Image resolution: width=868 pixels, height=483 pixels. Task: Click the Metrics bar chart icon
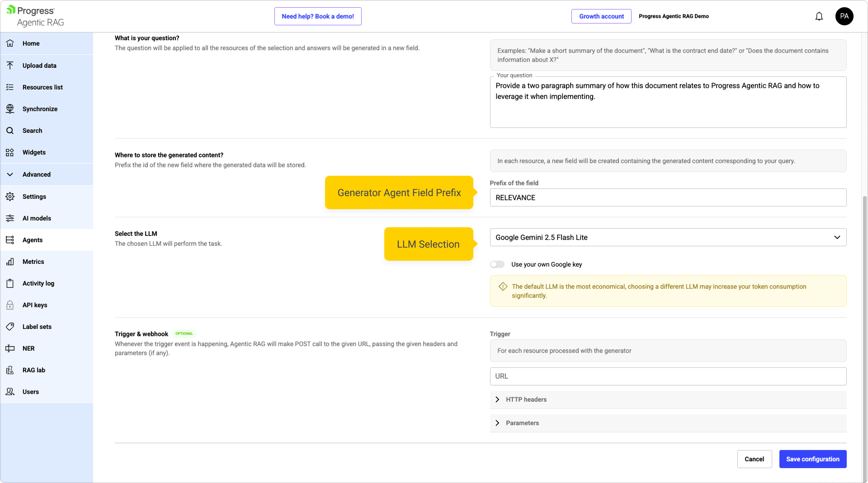tap(10, 262)
